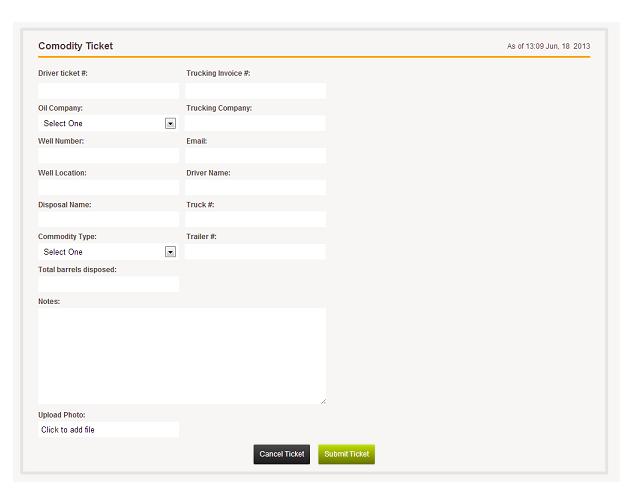Click into the Email field
The image size is (641, 500).
[x=256, y=156]
